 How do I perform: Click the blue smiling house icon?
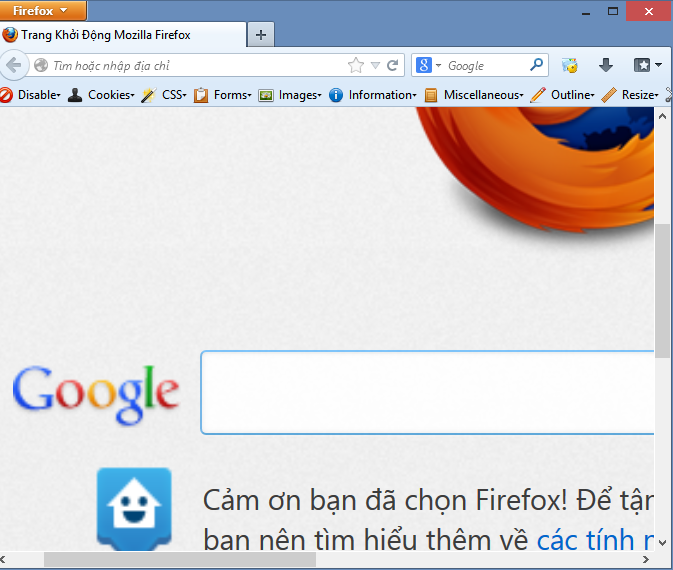134,509
